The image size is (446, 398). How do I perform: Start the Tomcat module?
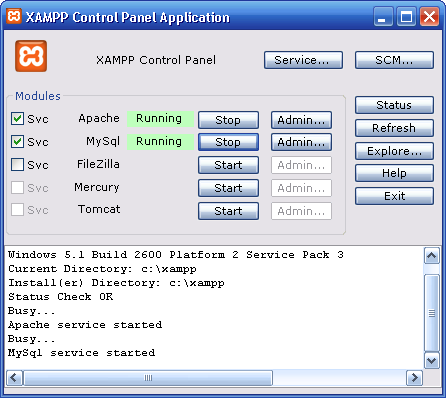(x=228, y=211)
